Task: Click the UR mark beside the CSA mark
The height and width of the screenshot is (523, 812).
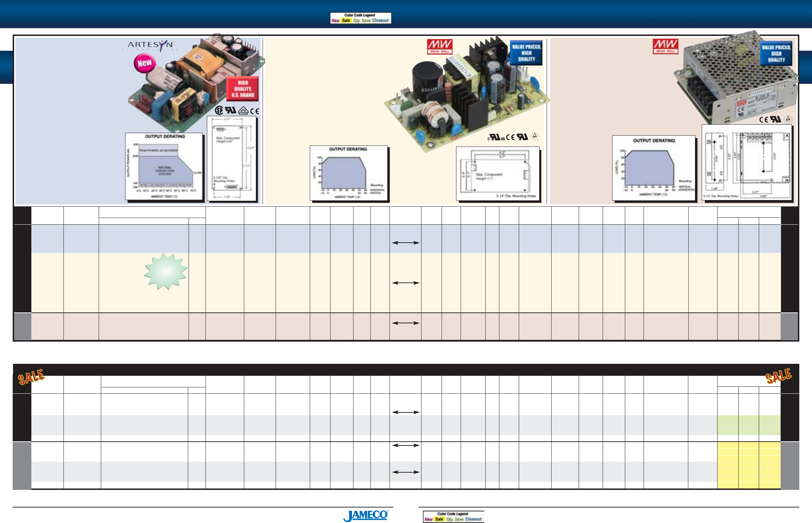Action: coord(230,110)
